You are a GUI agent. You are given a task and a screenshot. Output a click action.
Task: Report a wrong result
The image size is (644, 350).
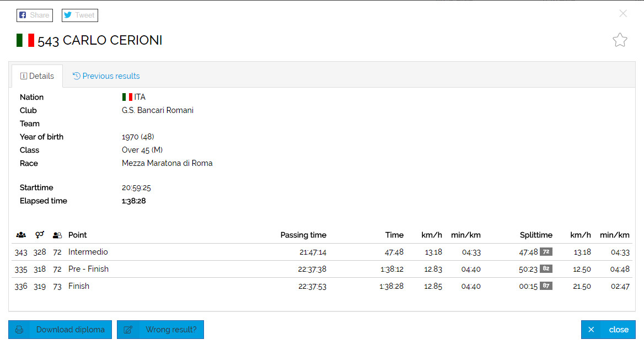click(x=160, y=330)
